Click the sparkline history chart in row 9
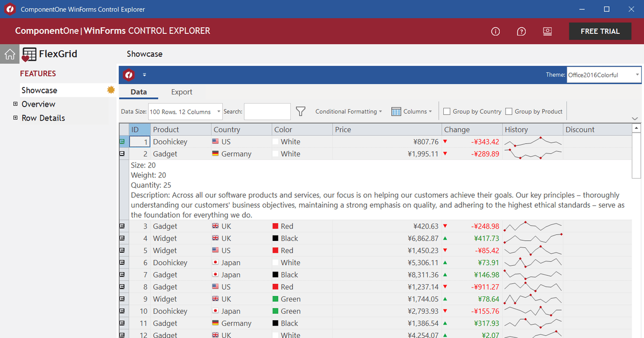Screen dimensions: 644x338 533,299
